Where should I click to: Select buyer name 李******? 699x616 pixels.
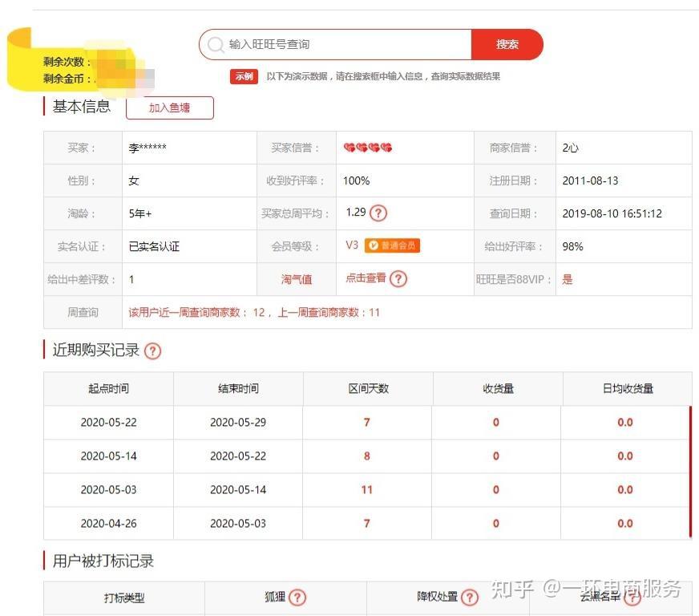147,148
